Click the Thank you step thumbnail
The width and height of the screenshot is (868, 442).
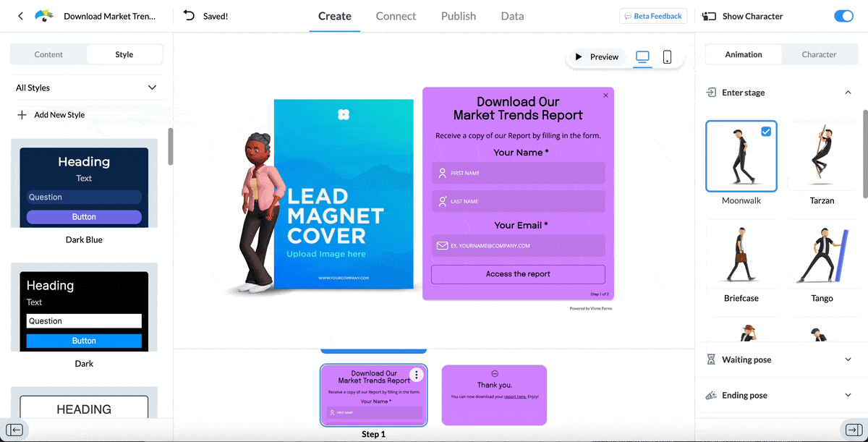pos(494,395)
